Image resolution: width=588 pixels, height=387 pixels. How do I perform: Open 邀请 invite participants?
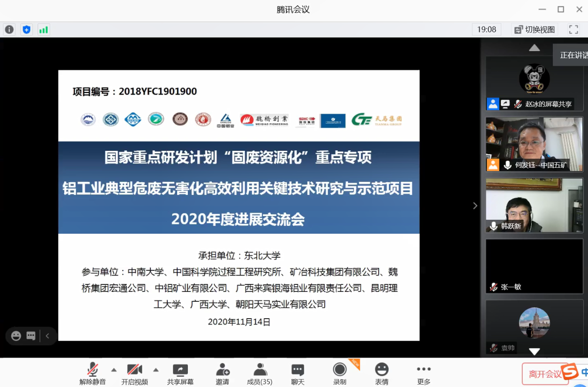pos(223,374)
